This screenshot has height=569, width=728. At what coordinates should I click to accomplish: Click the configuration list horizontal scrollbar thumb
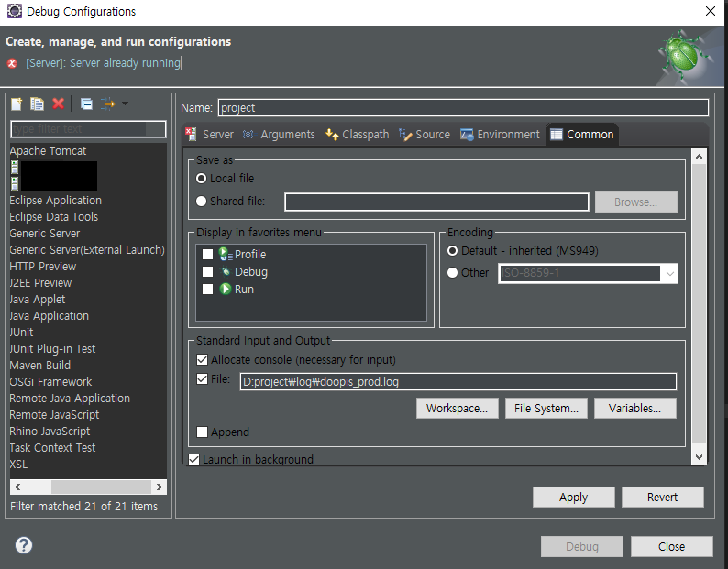[x=101, y=487]
